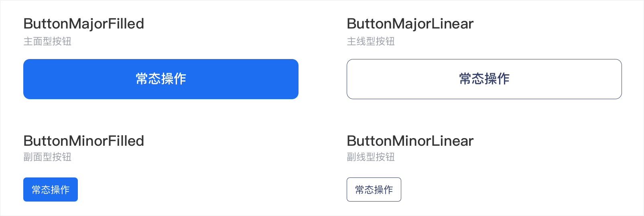Click the 主面型按钮 subtitle label
This screenshot has width=644, height=216.
[47, 41]
